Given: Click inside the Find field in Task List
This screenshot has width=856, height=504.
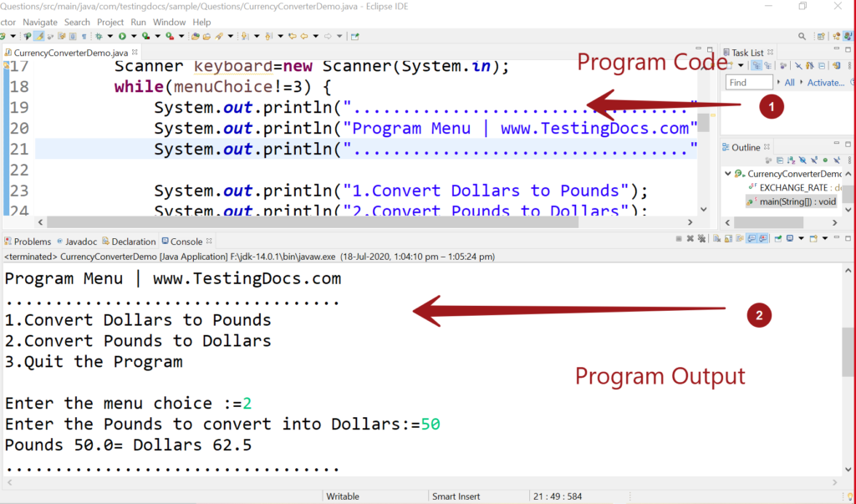Looking at the screenshot, I should (x=748, y=82).
